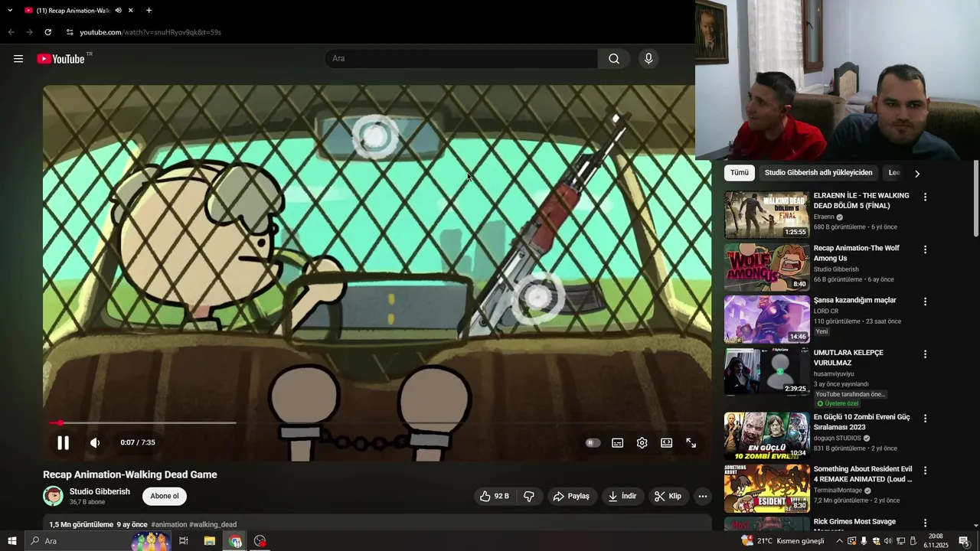The height and width of the screenshot is (551, 980).
Task: Open options for Rick Grimes Most Savage
Action: click(x=925, y=523)
